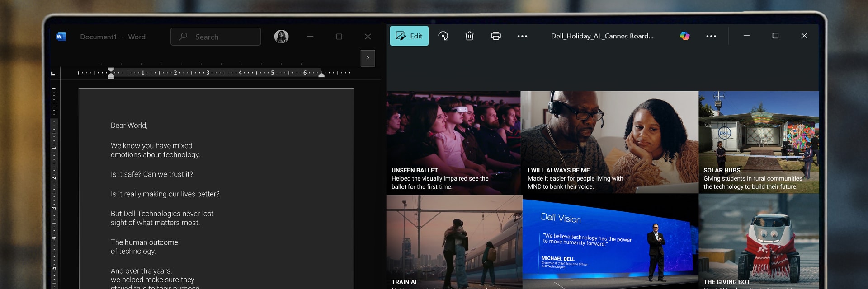This screenshot has height=289, width=868.
Task: Close the Photos window
Action: point(804,36)
